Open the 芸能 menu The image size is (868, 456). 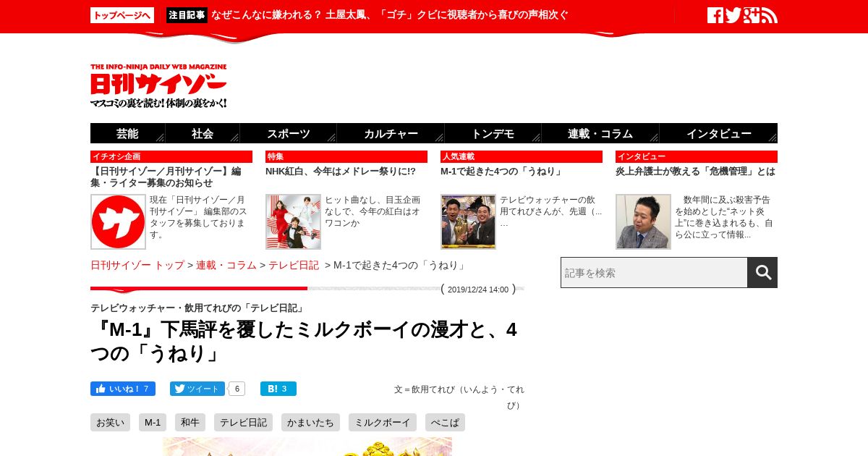pyautogui.click(x=128, y=133)
